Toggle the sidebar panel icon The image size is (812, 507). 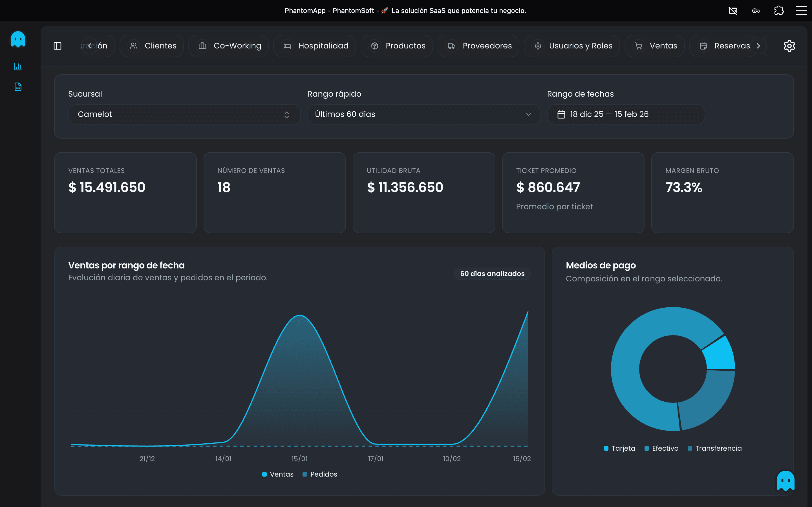[x=58, y=46]
